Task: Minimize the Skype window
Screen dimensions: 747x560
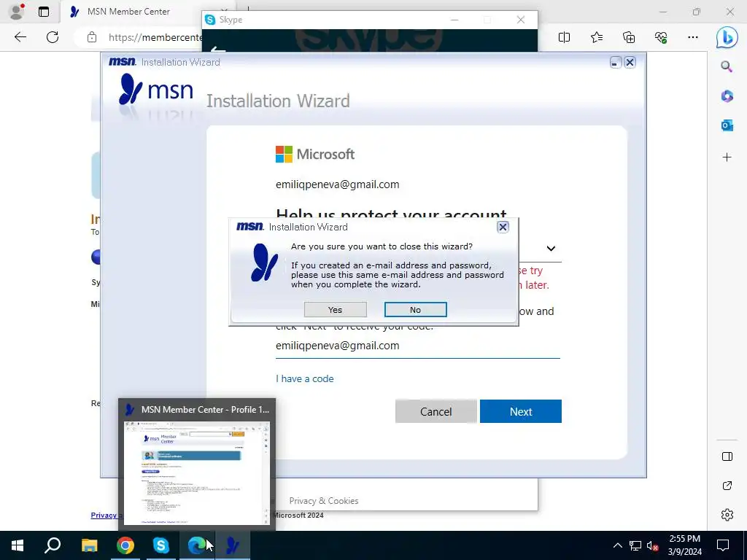Action: [x=454, y=20]
